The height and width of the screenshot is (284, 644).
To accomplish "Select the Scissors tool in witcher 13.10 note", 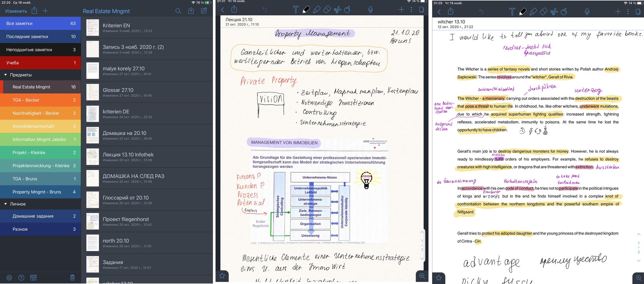I will pos(554,12).
